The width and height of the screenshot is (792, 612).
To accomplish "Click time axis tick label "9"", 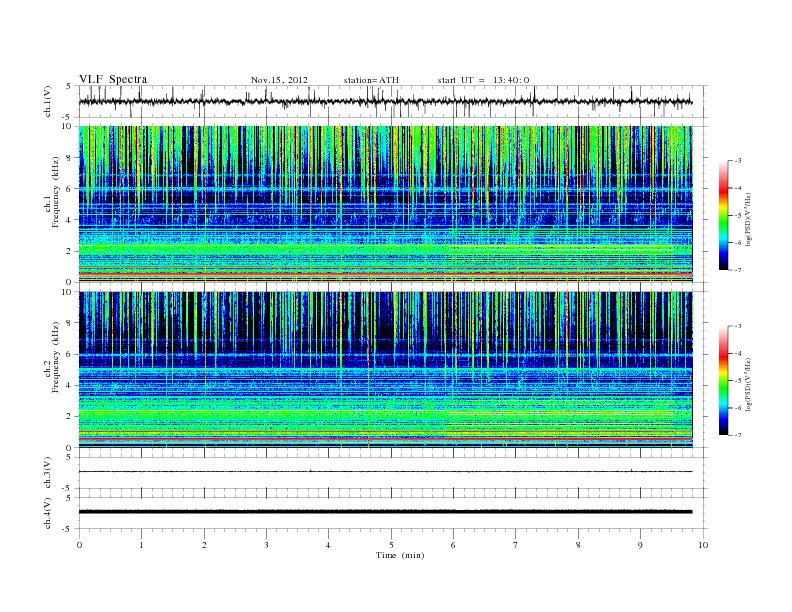I will click(640, 545).
